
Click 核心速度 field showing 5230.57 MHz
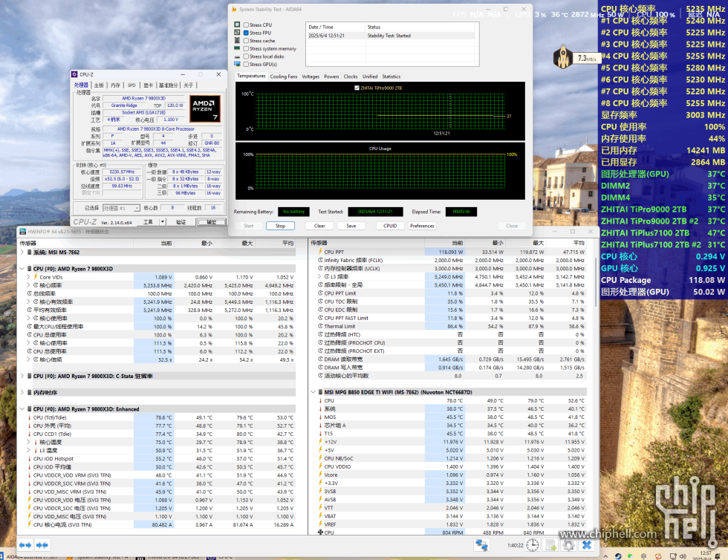(122, 172)
